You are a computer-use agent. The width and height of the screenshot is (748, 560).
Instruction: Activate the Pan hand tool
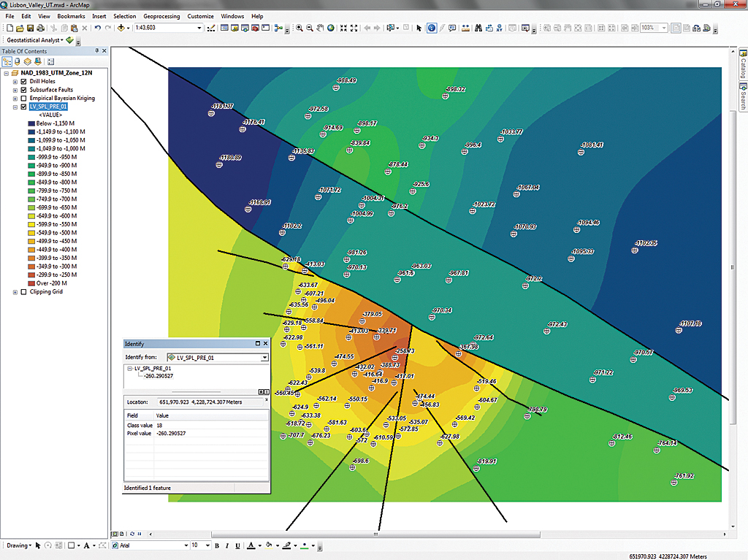click(x=320, y=28)
